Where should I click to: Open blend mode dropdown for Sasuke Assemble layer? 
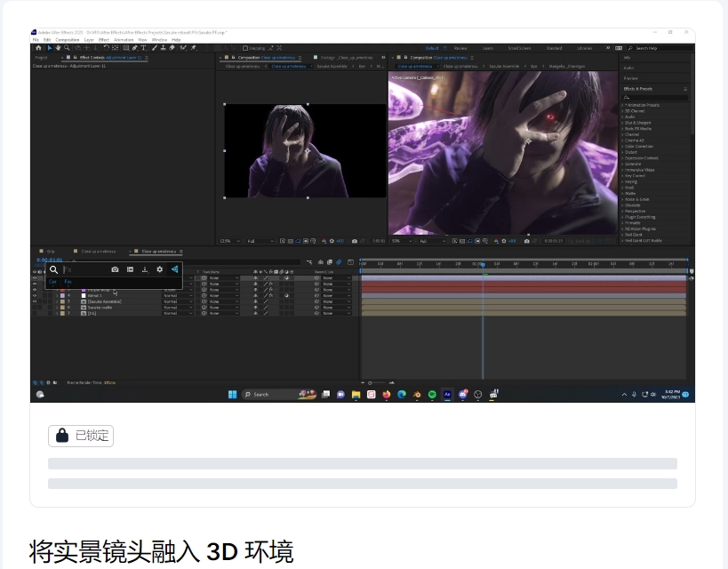[178, 301]
